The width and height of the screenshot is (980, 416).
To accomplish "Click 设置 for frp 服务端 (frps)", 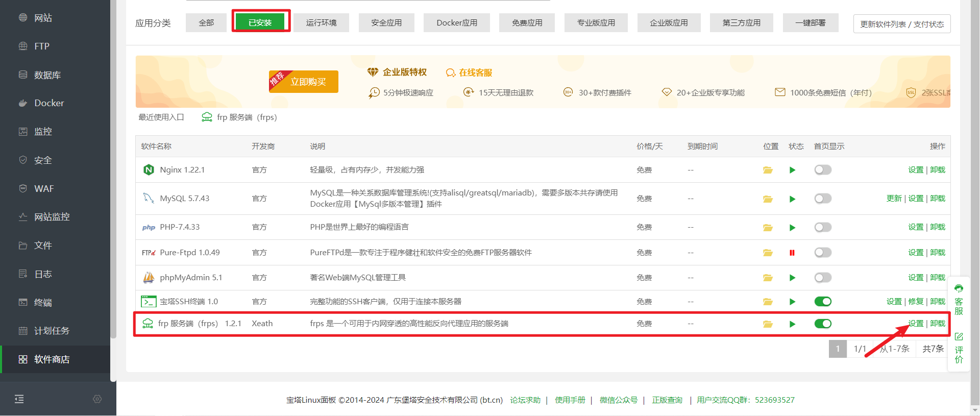I will (x=916, y=324).
